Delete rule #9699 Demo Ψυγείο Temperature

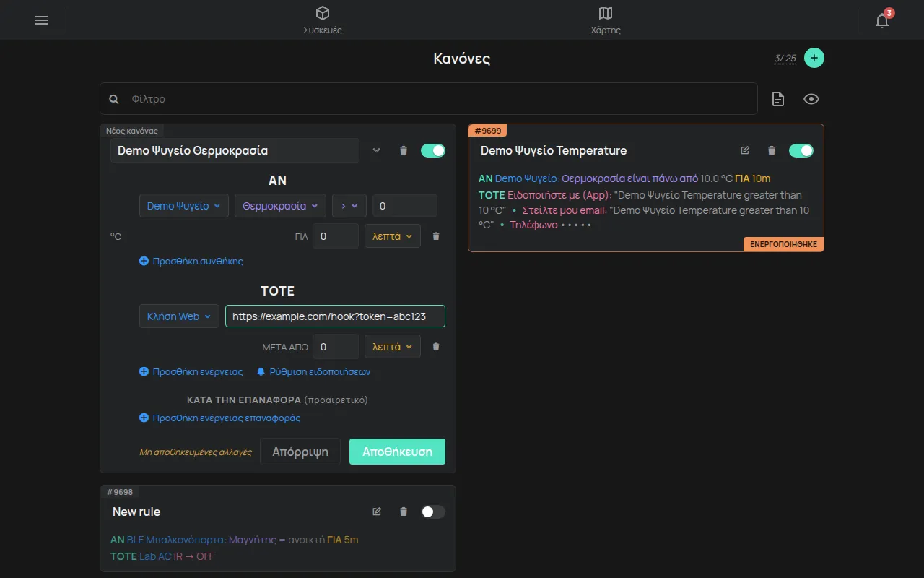772,150
